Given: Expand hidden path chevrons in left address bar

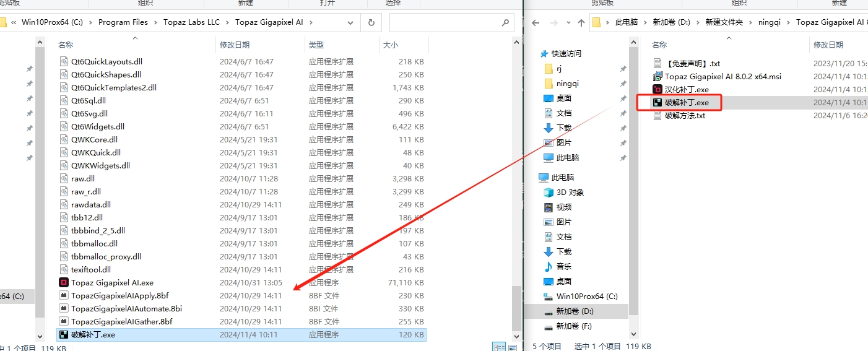Looking at the screenshot, I should tap(14, 22).
